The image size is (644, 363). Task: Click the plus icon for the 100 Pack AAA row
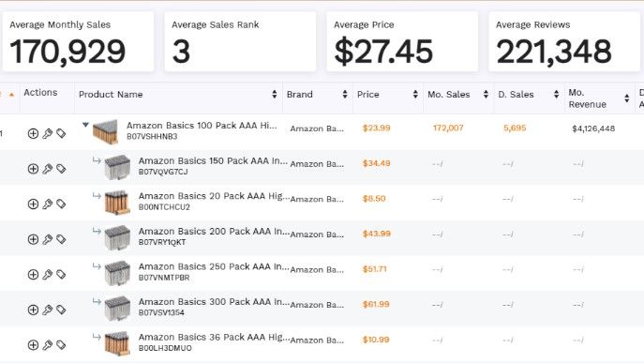point(33,133)
